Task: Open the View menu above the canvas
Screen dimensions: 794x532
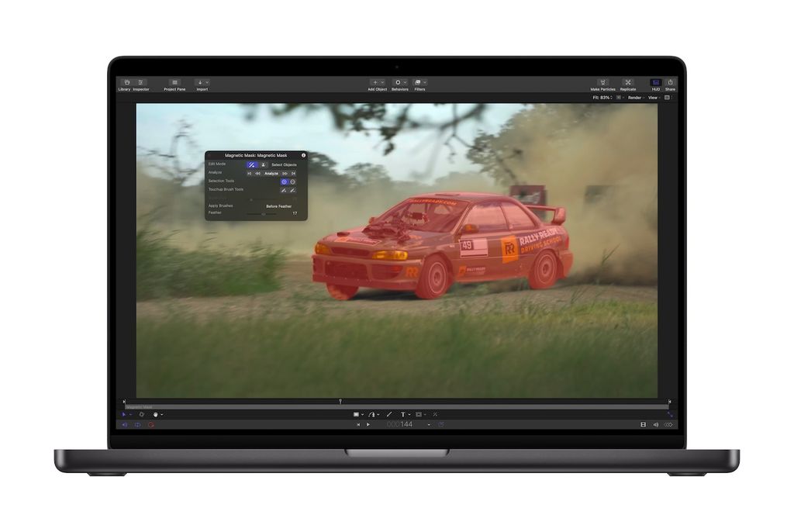Action: (x=654, y=98)
